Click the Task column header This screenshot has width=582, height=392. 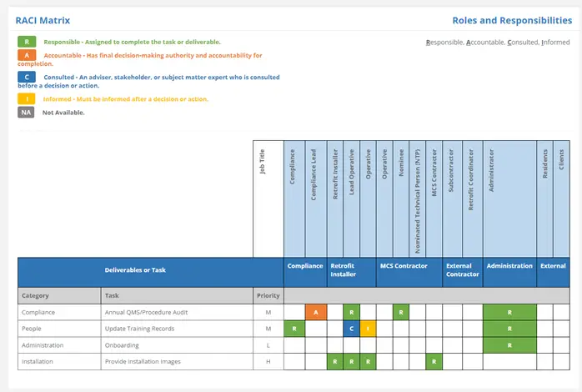177,295
